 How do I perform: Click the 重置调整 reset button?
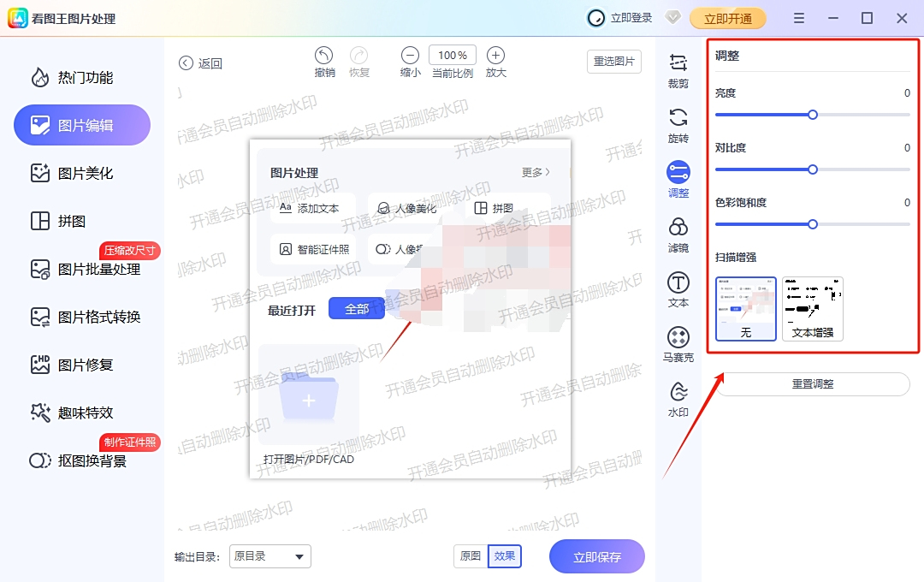point(813,383)
